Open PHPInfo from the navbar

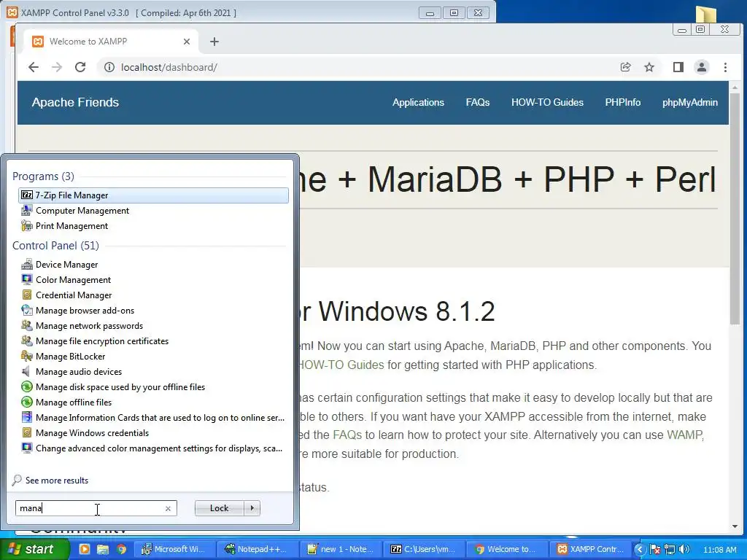click(623, 102)
